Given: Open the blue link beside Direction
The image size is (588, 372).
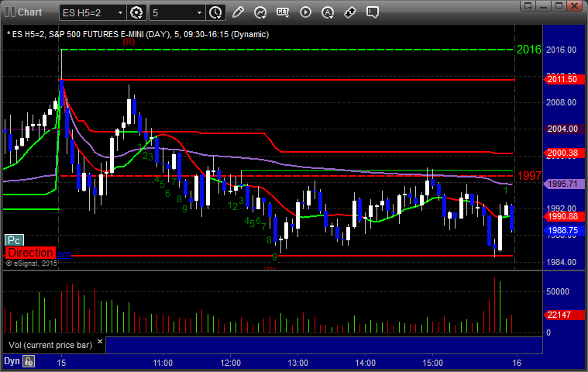Looking at the screenshot, I should pyautogui.click(x=64, y=254).
